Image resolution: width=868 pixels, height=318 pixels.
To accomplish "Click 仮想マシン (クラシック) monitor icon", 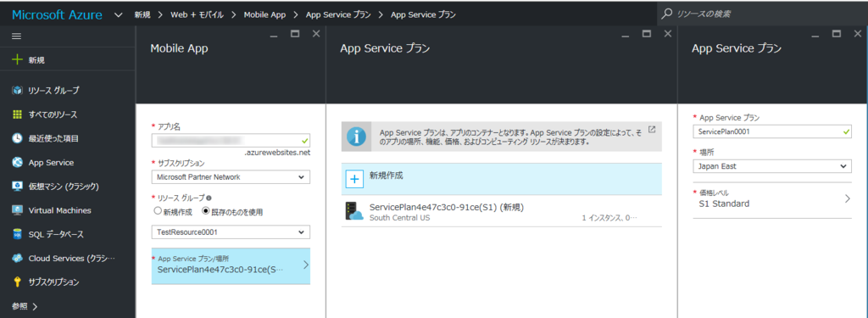I will click(x=17, y=187).
